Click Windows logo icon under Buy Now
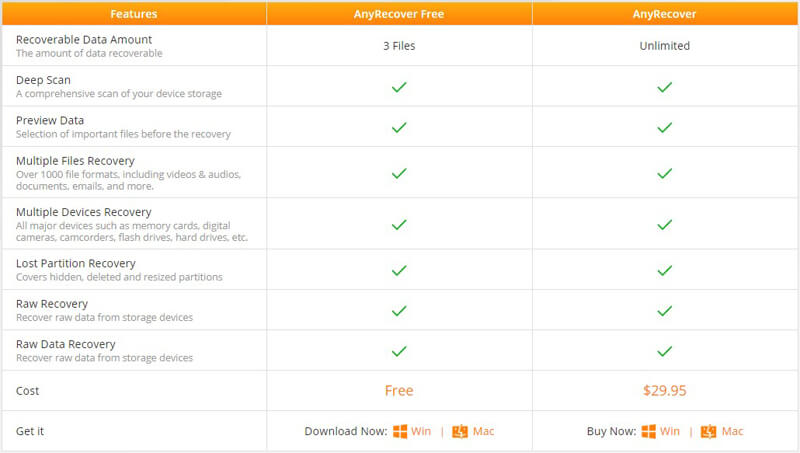Viewport: 800px width, 453px height. point(648,432)
